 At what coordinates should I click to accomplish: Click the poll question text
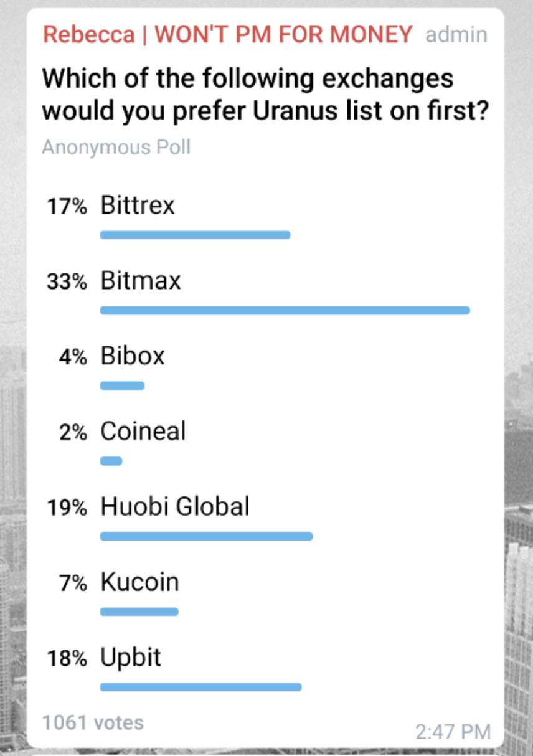[265, 95]
